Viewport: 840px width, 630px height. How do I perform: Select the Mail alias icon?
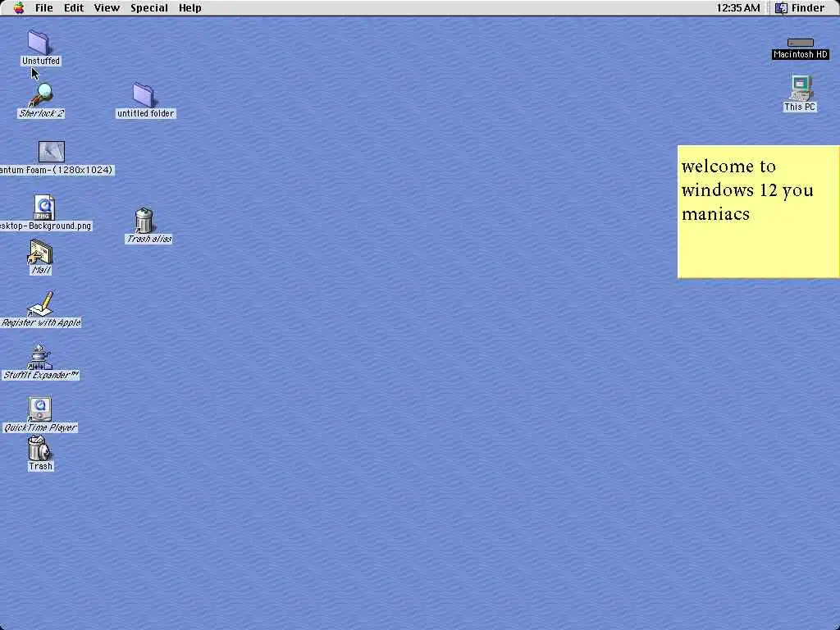40,253
